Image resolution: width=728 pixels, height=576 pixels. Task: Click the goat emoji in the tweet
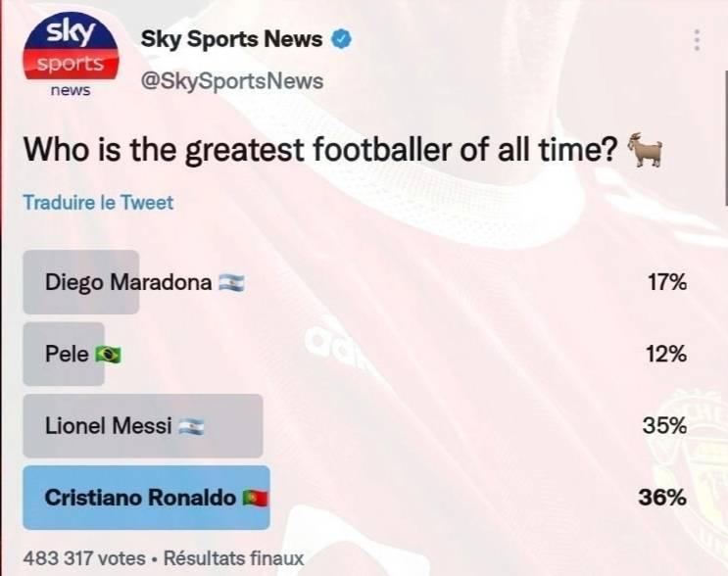tap(646, 150)
